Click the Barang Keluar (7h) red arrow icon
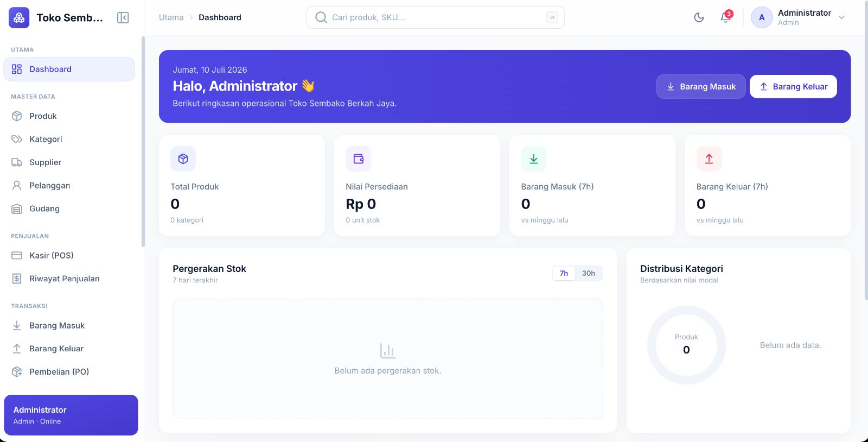The image size is (868, 442). (709, 159)
